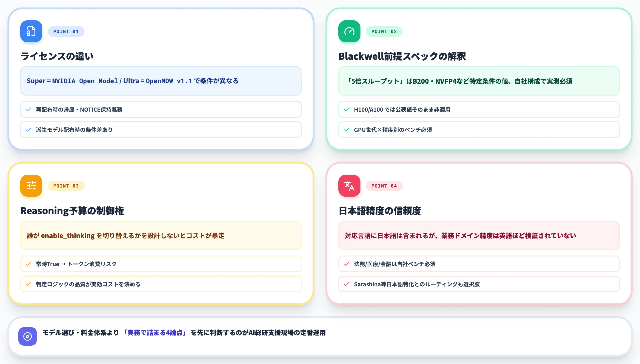Click checkmark beside 再配布時の帰属・NOTICE保持義務

pyautogui.click(x=29, y=109)
